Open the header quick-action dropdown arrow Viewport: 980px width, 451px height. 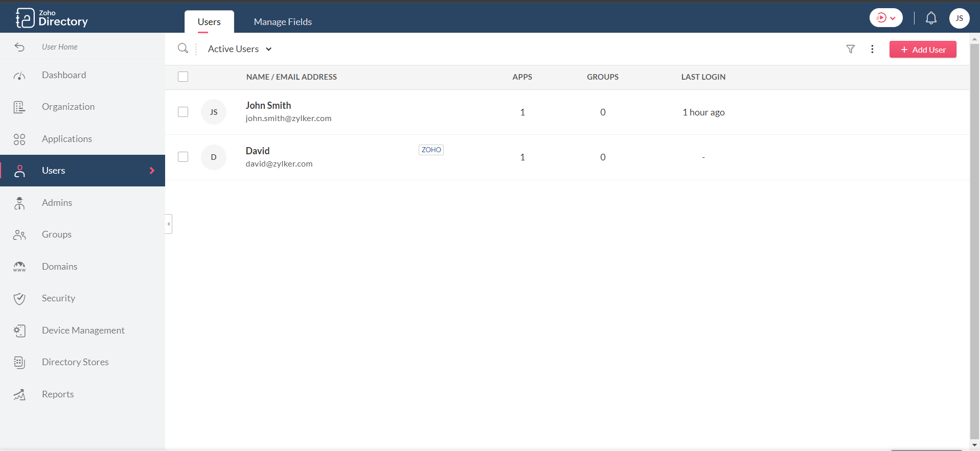[x=893, y=18]
